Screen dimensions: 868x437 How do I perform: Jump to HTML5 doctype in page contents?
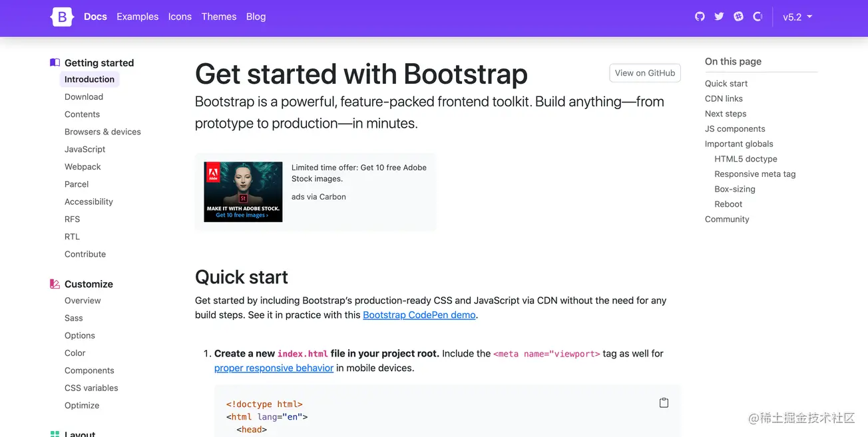pyautogui.click(x=746, y=159)
